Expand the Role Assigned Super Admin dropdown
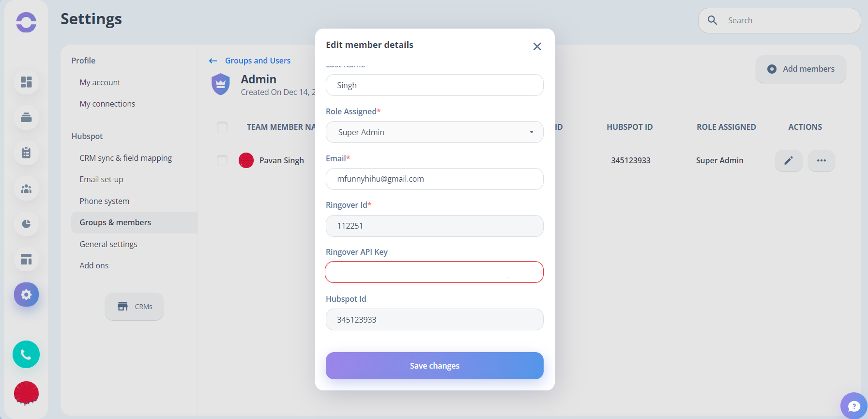The image size is (868, 419). pyautogui.click(x=435, y=132)
